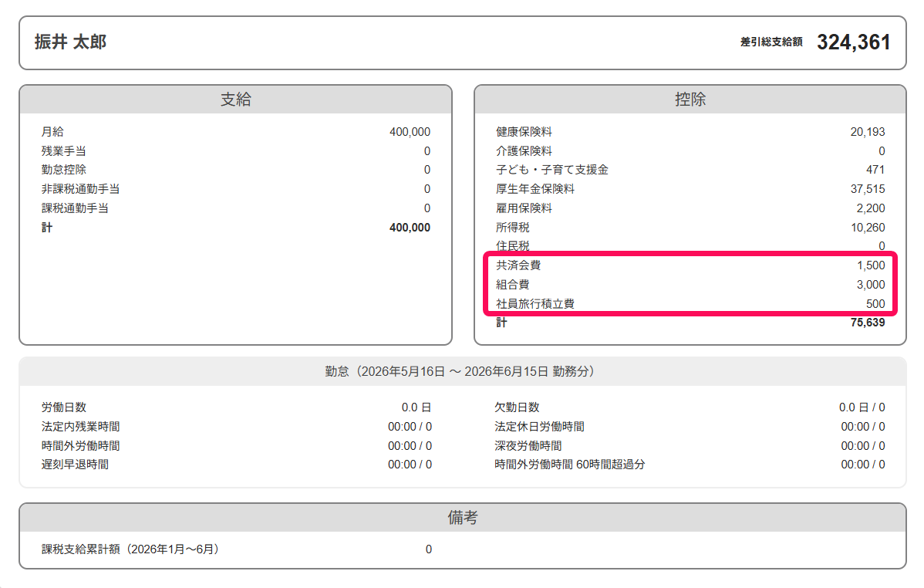This screenshot has height=588, width=924.
Task: Select the 法定内残業時間 label
Action: [x=81, y=427]
